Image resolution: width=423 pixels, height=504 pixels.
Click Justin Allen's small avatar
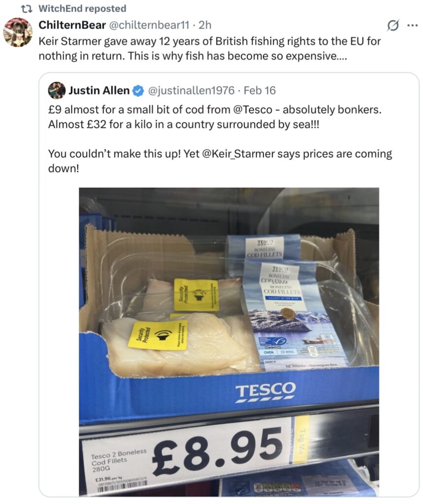[57, 91]
